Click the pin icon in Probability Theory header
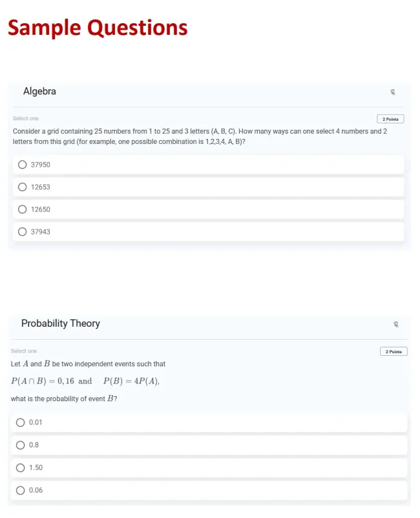 click(x=396, y=324)
